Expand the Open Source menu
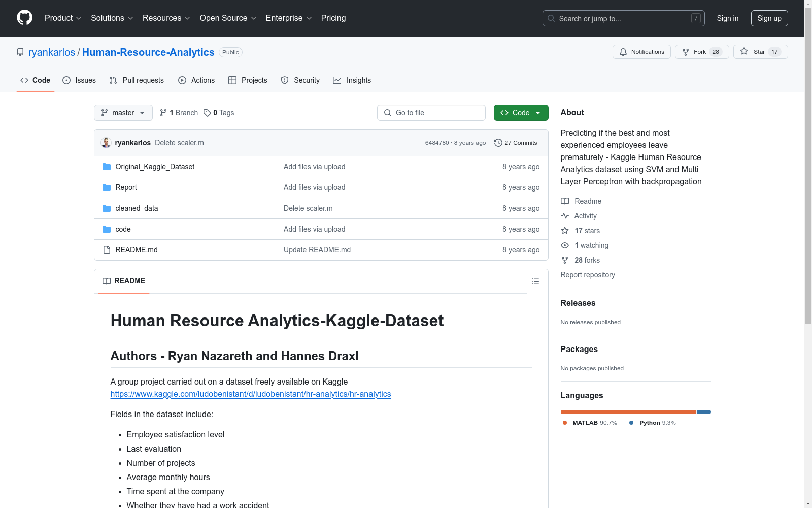812x508 pixels. pos(228,18)
